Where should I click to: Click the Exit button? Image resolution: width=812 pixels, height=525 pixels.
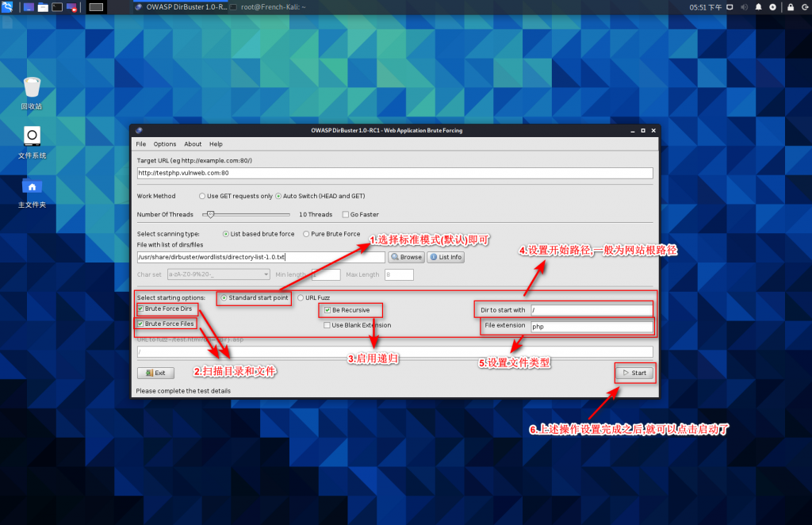155,373
